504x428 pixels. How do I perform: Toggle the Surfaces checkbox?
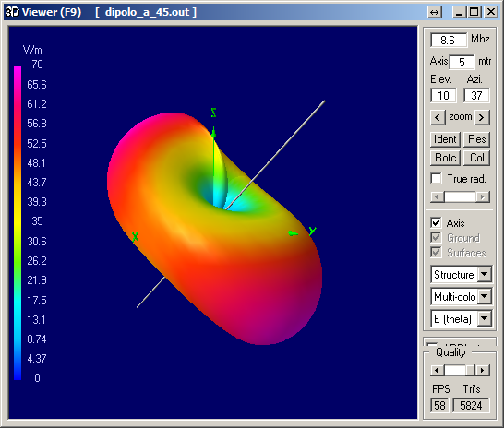(x=436, y=253)
